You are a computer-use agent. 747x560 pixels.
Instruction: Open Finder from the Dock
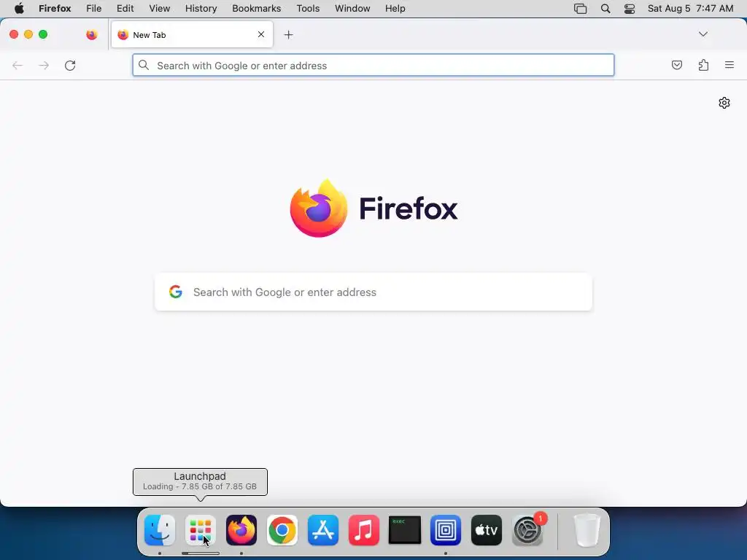click(160, 530)
